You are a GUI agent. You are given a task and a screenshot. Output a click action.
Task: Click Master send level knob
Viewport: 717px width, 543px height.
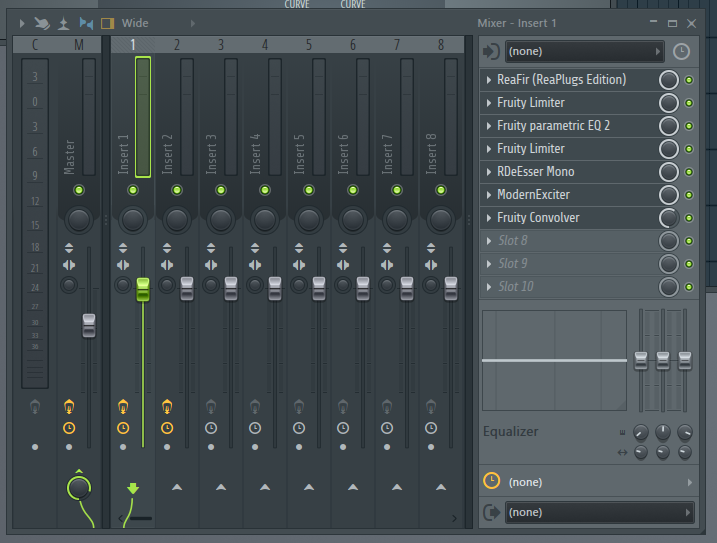point(79,488)
